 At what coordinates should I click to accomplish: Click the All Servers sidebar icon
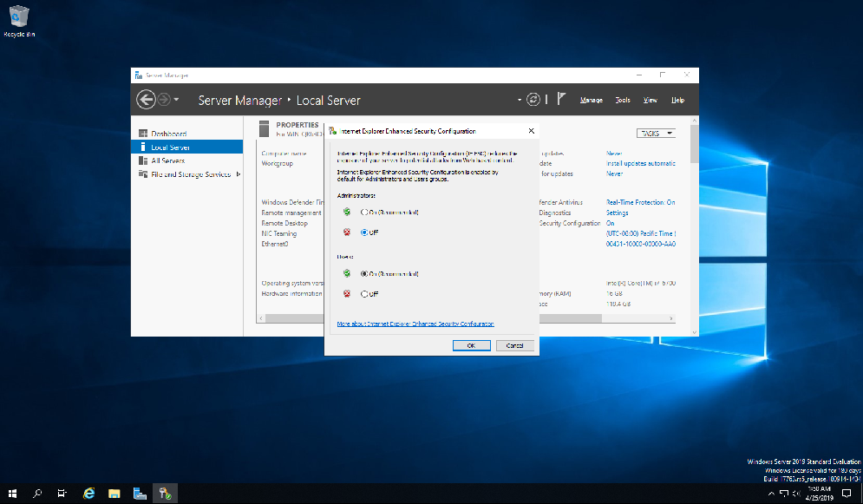coord(143,160)
